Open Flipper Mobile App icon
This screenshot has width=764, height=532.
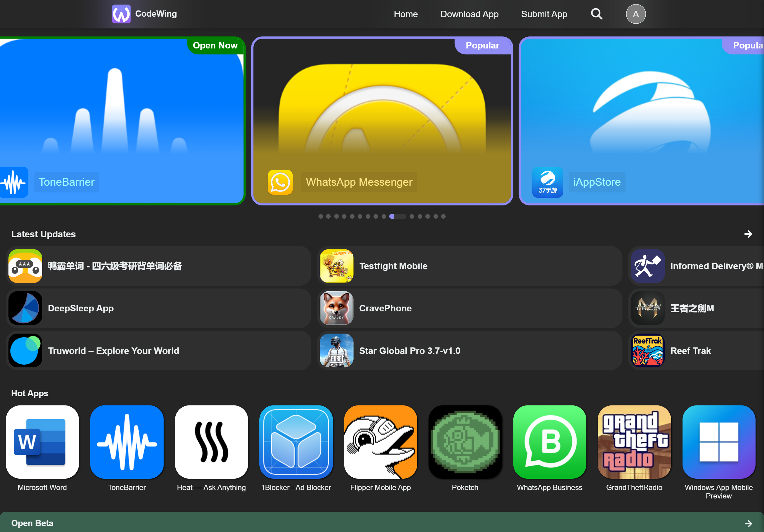click(380, 442)
